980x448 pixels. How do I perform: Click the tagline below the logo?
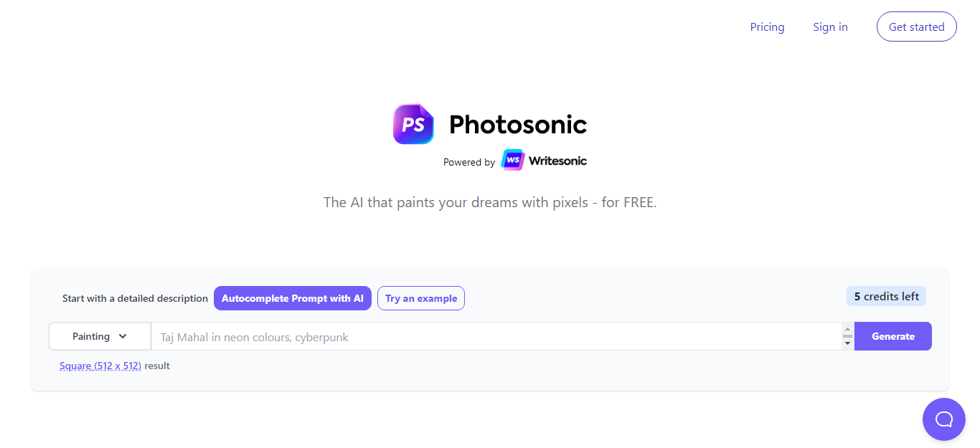[490, 202]
